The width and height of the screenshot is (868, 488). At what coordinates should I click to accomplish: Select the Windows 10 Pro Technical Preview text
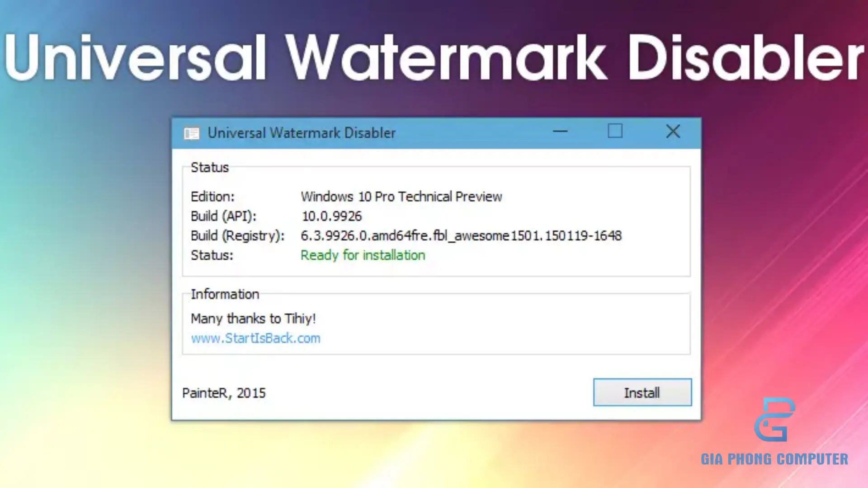click(401, 197)
